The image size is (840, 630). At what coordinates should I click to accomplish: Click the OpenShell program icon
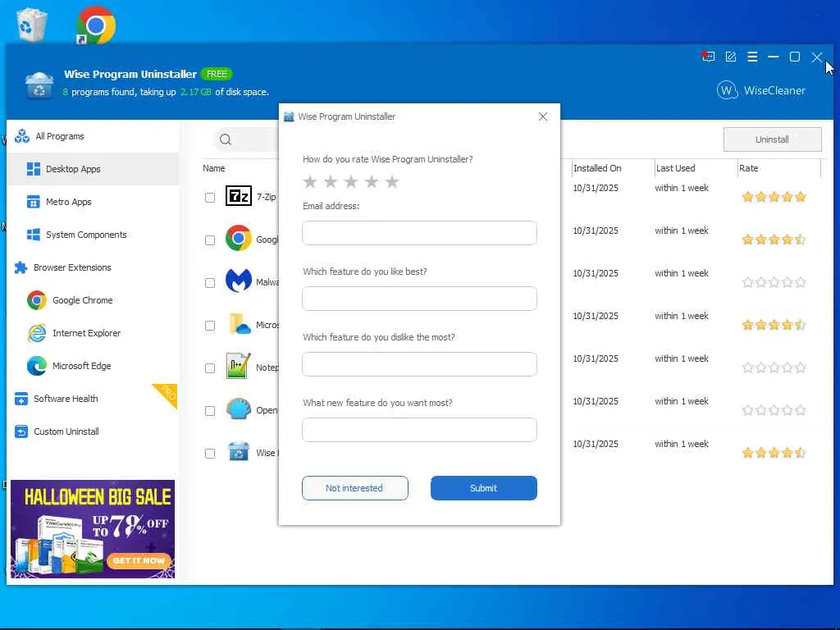click(x=239, y=409)
